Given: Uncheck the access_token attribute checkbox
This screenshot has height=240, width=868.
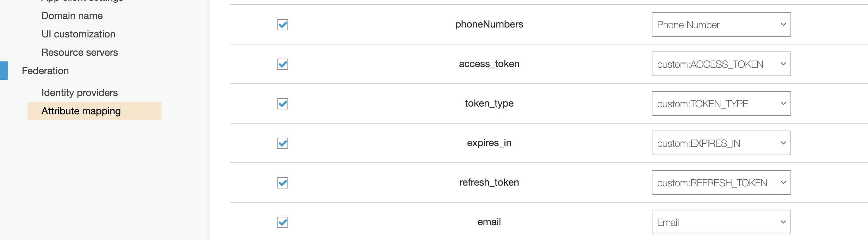Looking at the screenshot, I should 283,64.
